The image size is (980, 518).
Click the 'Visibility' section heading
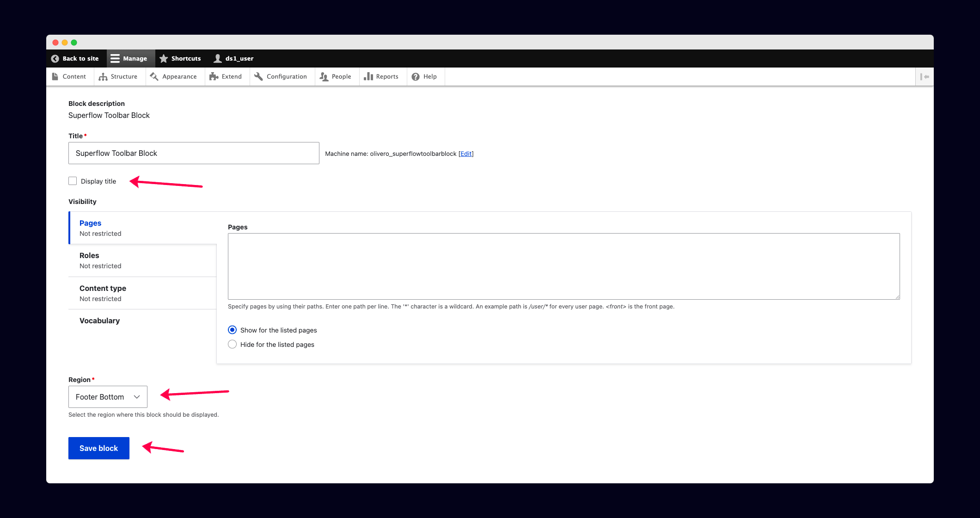click(82, 202)
